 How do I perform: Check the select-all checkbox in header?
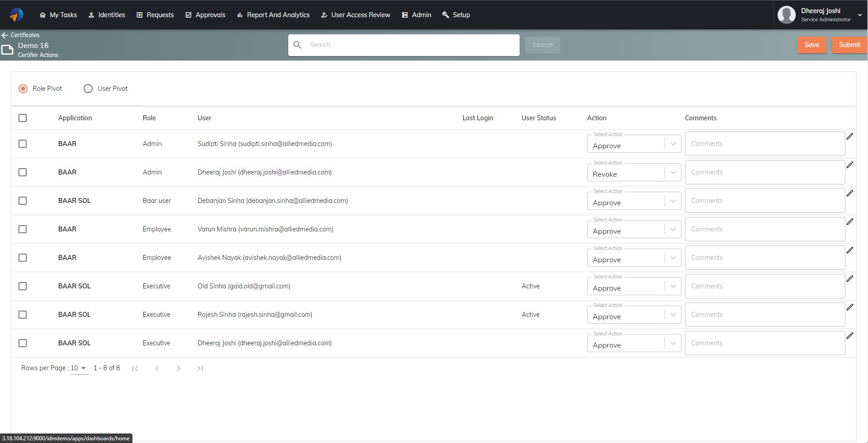tap(23, 118)
